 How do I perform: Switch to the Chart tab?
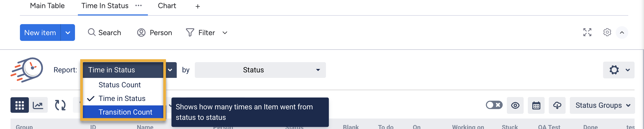point(167,6)
